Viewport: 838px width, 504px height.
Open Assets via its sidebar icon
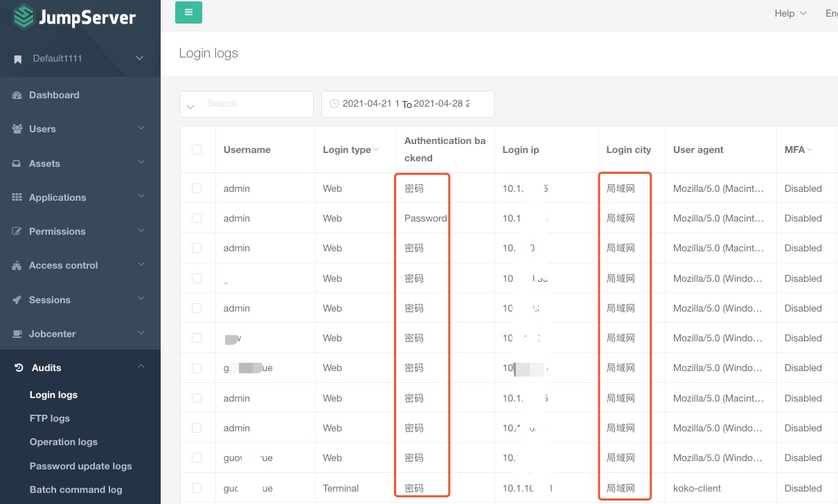[15, 163]
